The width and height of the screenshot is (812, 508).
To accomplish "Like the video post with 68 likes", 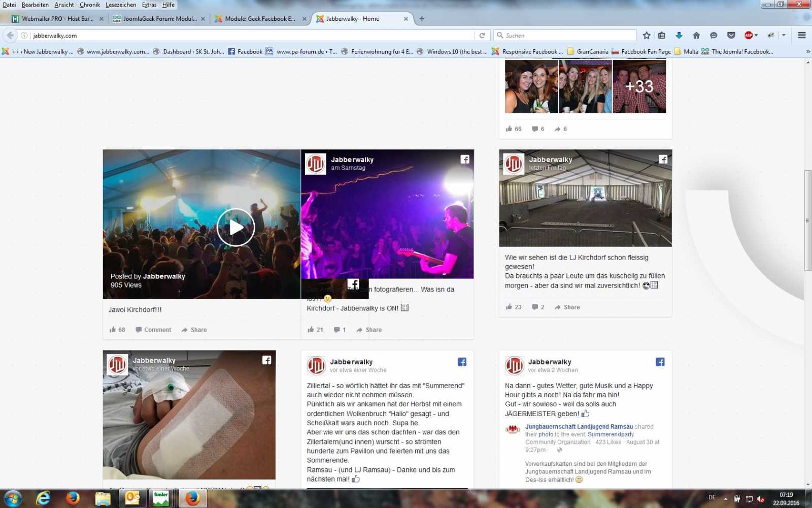I will pyautogui.click(x=117, y=330).
